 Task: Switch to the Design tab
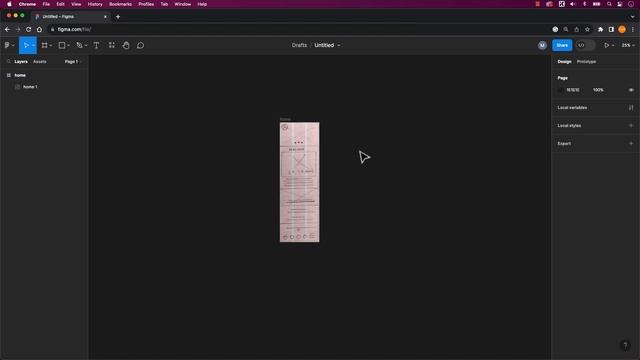(564, 62)
